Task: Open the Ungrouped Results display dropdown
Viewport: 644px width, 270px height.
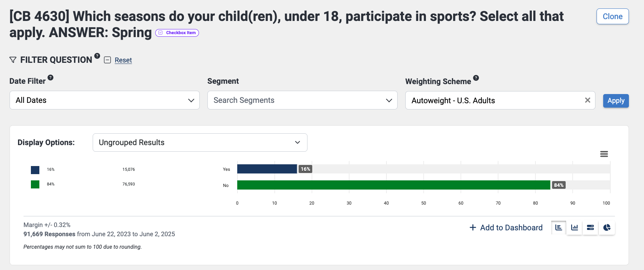Action: tap(200, 143)
